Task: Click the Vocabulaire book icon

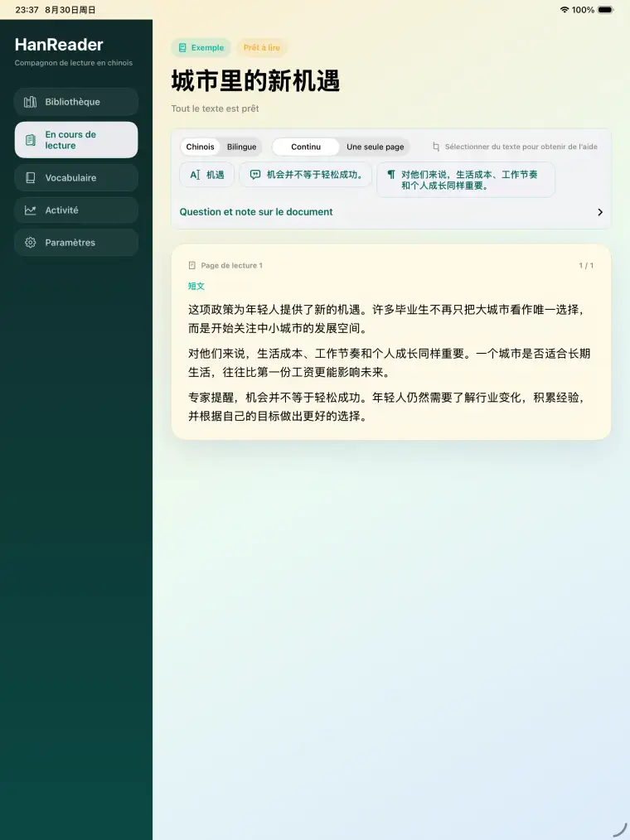Action: coord(31,178)
